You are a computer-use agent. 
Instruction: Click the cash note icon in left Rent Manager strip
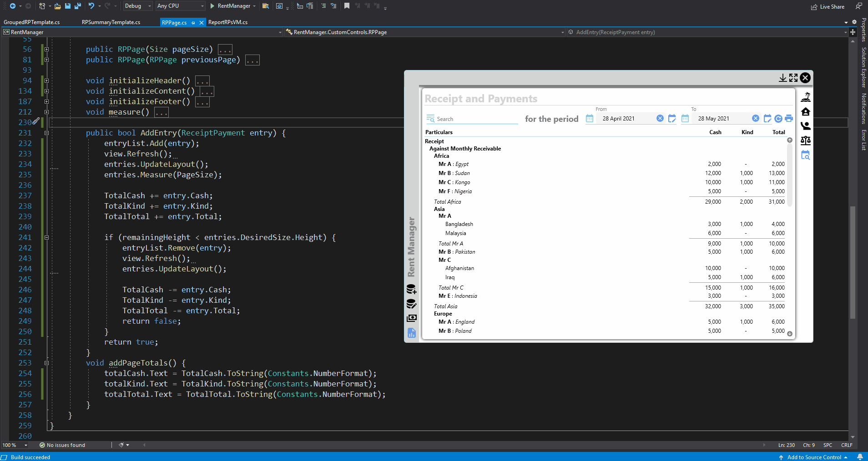coord(411,318)
